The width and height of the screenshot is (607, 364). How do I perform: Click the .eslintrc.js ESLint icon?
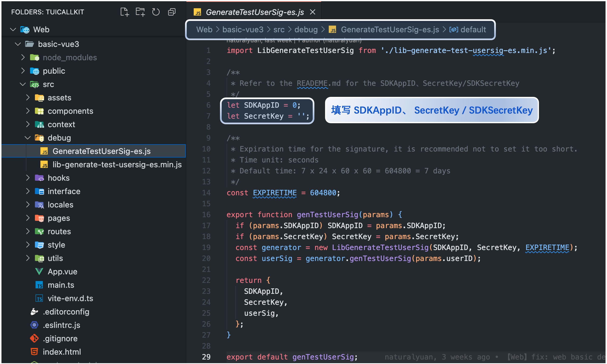pos(34,325)
